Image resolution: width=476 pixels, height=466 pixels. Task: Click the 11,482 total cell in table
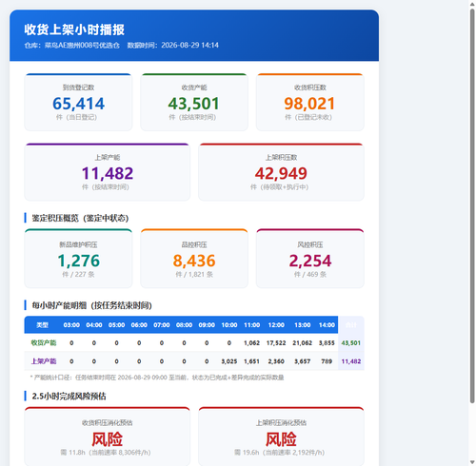click(x=351, y=361)
